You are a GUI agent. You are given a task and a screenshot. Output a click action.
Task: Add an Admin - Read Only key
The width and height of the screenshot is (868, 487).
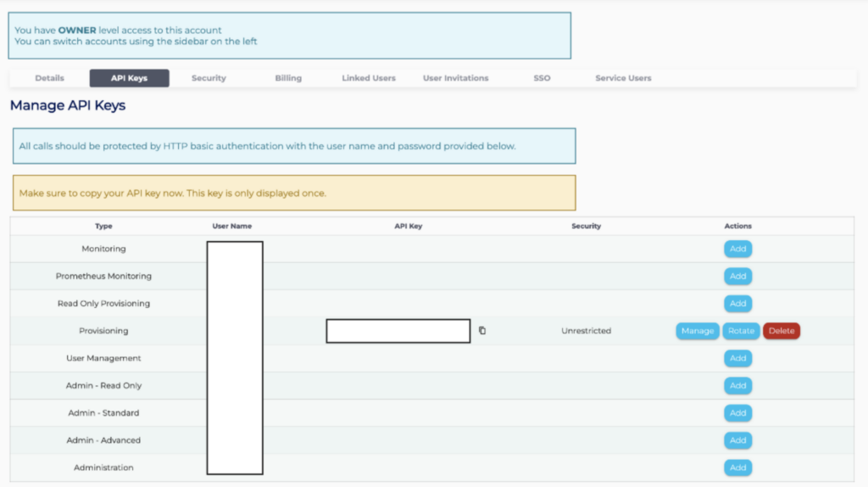tap(737, 386)
